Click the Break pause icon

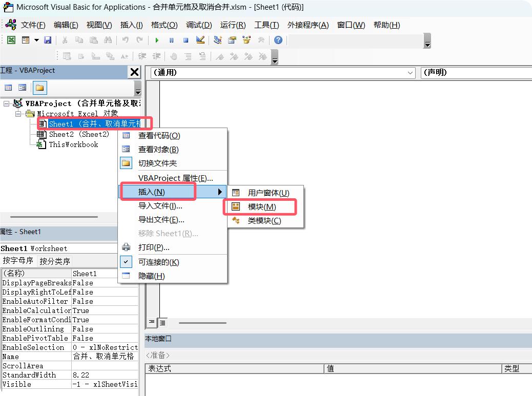[171, 40]
